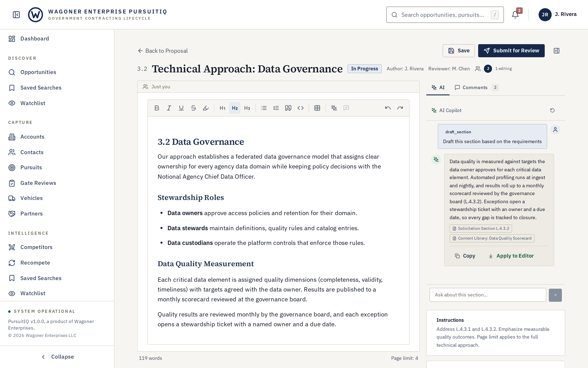Toggle the right side panel icon
Screen dimensions: 588x368
[x=556, y=51]
